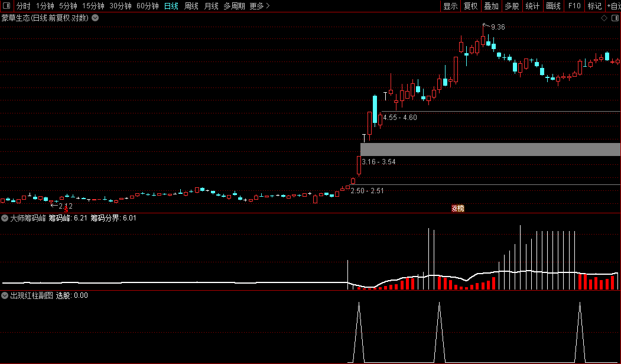
Task: Expand the 大师筹码峰 indicator dropdown
Action: [x=5, y=218]
